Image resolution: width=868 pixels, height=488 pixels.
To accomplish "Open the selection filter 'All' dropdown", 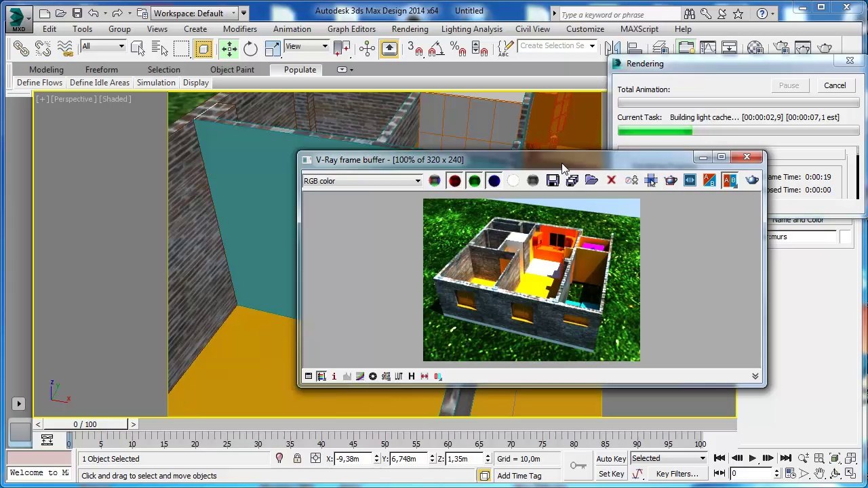I will click(x=103, y=46).
